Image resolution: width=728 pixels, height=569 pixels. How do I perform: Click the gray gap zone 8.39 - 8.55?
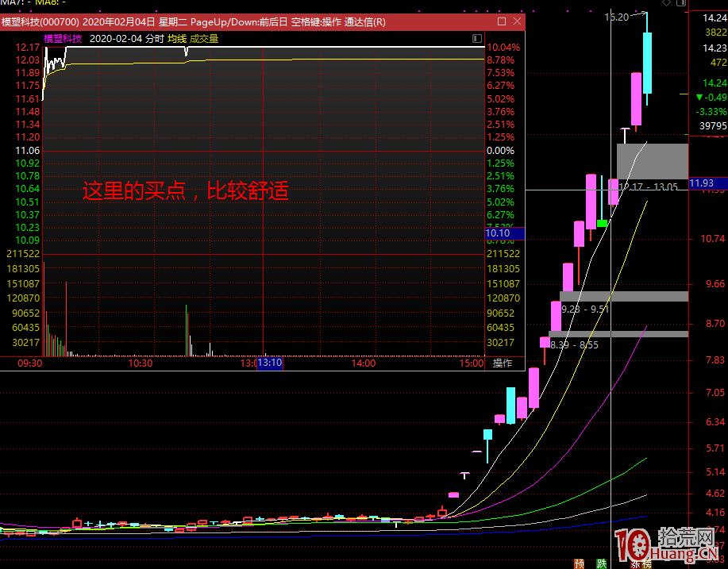(618, 334)
